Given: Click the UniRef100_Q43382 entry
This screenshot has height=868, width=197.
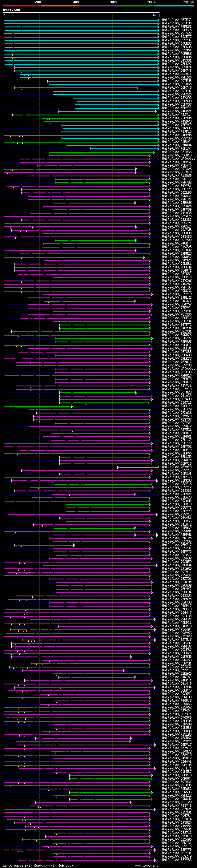Looking at the screenshot, I should click(177, 491).
